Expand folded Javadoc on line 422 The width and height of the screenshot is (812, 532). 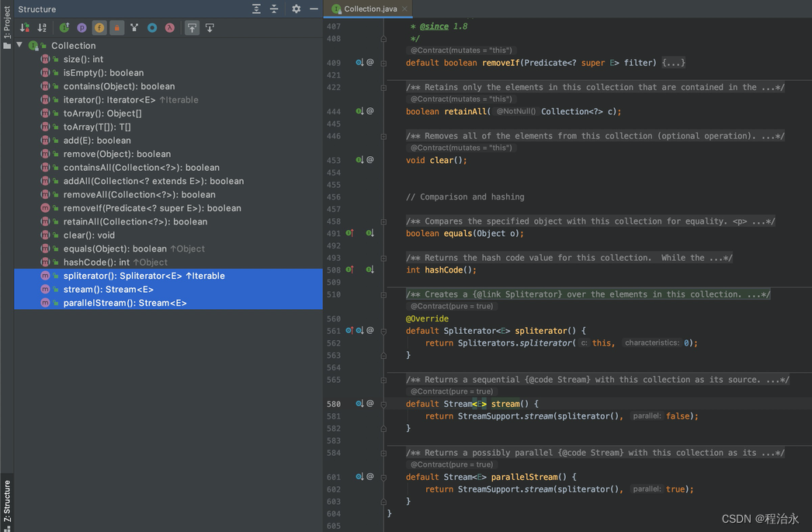[x=383, y=88]
